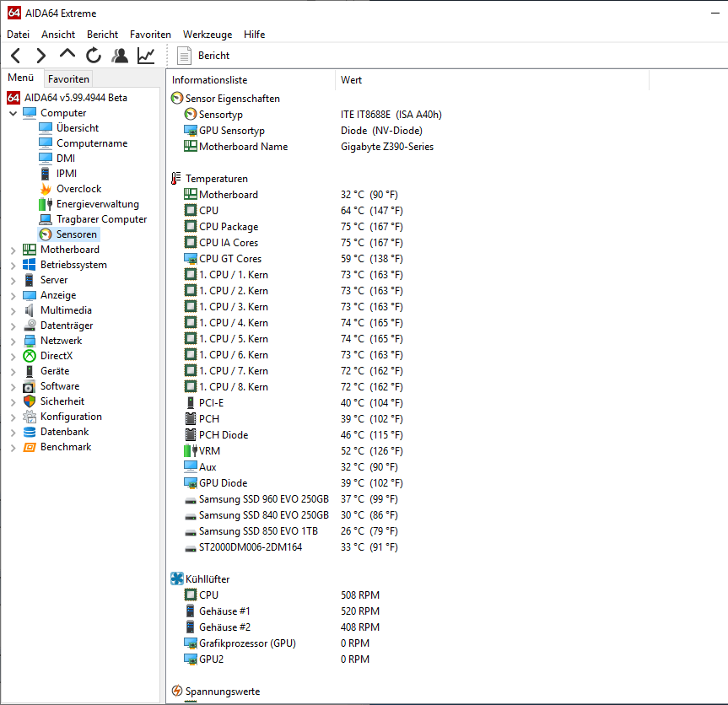Click the Temperaturen thermometer icon
Viewport: 728px width, 705px height.
[x=176, y=178]
